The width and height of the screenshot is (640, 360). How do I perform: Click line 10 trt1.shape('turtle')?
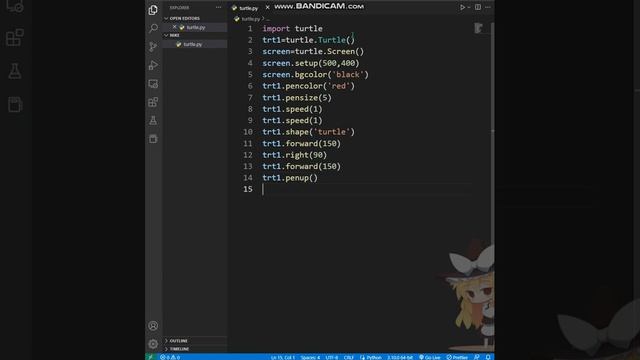tap(309, 132)
